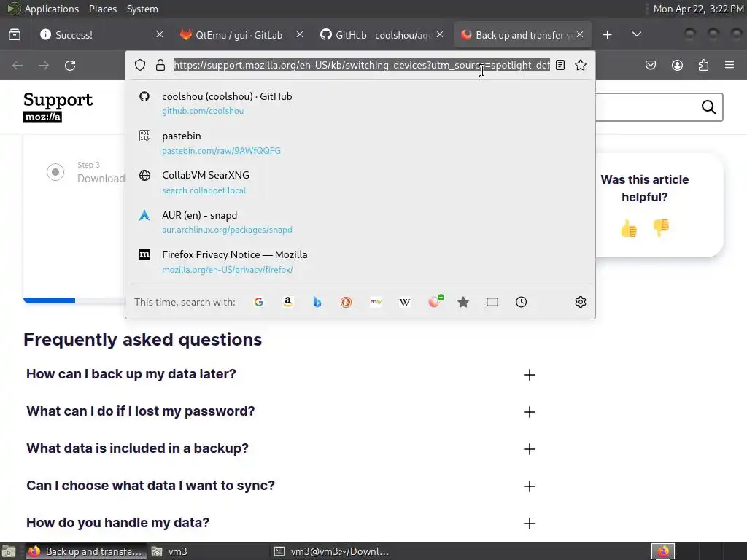Click the URL address field
Viewport: 747px width, 560px height.
[362, 65]
